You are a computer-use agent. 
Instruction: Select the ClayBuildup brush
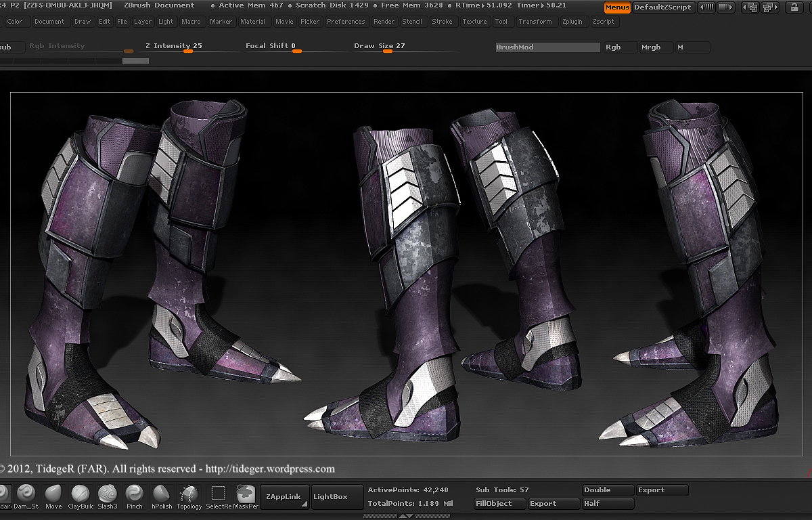81,496
